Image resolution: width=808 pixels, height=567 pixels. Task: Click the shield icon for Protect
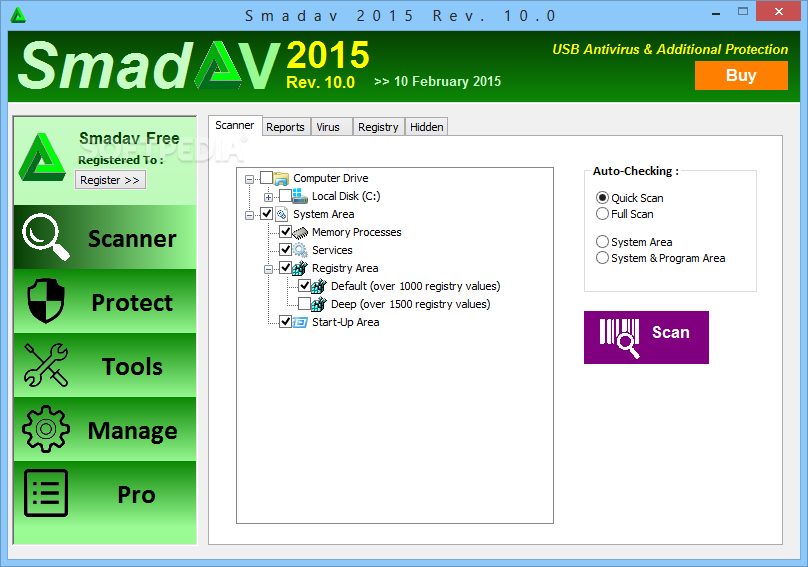[x=45, y=301]
